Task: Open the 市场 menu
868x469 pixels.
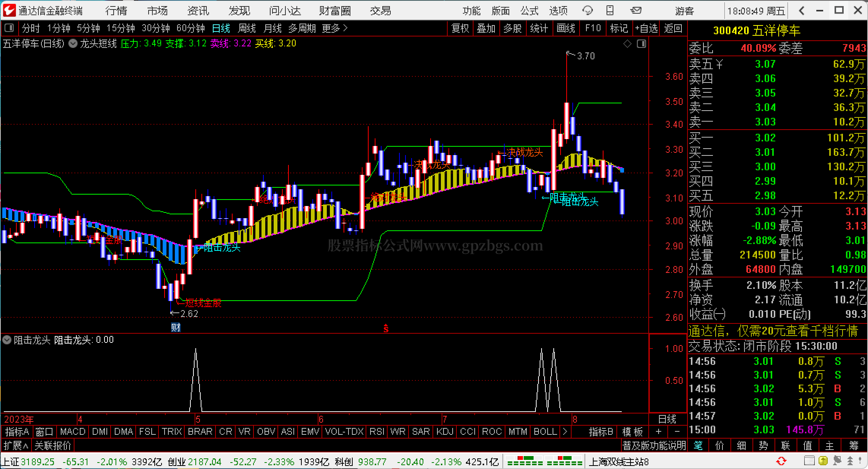Action: pos(157,11)
